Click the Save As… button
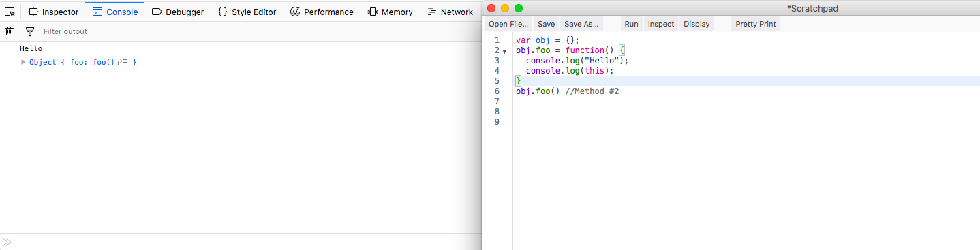The image size is (980, 250). pos(581,24)
